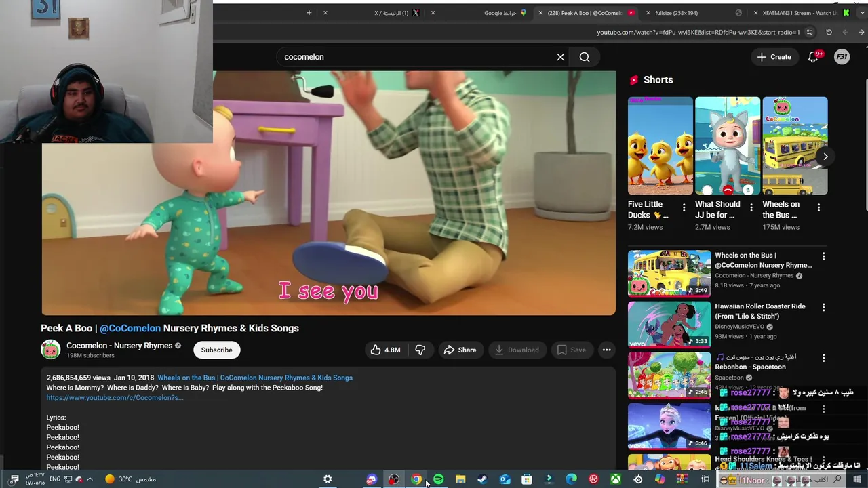The height and width of the screenshot is (488, 868).
Task: Subscribe to Cocomelon - Nursery Rhymes
Action: [x=217, y=350]
